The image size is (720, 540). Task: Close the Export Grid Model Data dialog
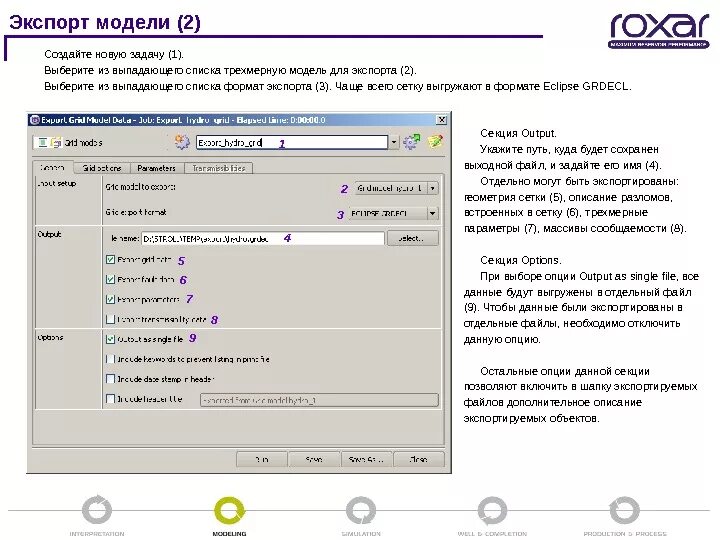tap(441, 120)
